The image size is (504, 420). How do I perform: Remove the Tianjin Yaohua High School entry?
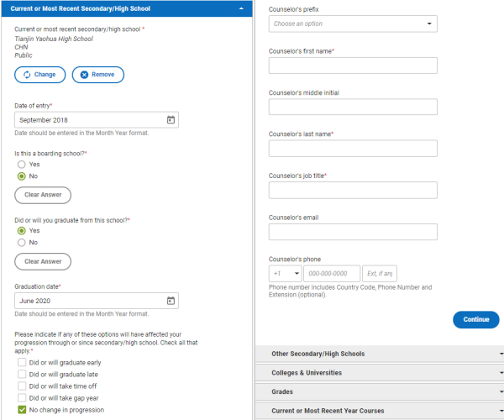(x=97, y=75)
